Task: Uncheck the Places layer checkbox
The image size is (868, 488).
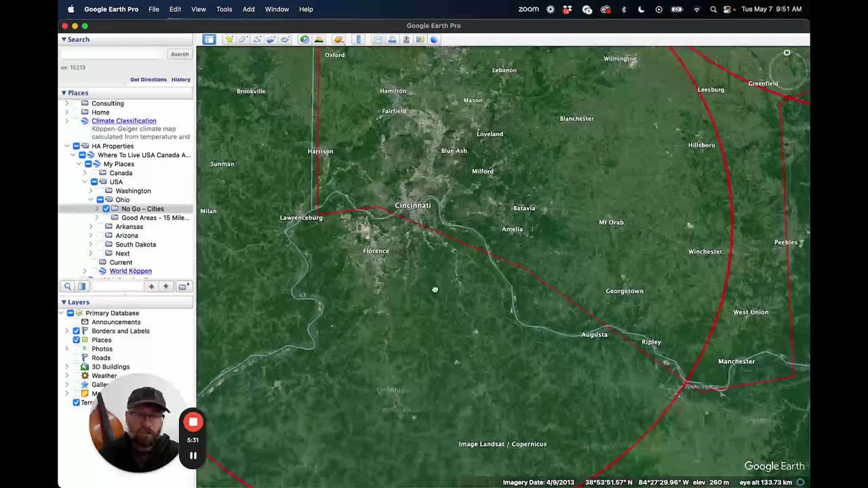Action: tap(76, 340)
